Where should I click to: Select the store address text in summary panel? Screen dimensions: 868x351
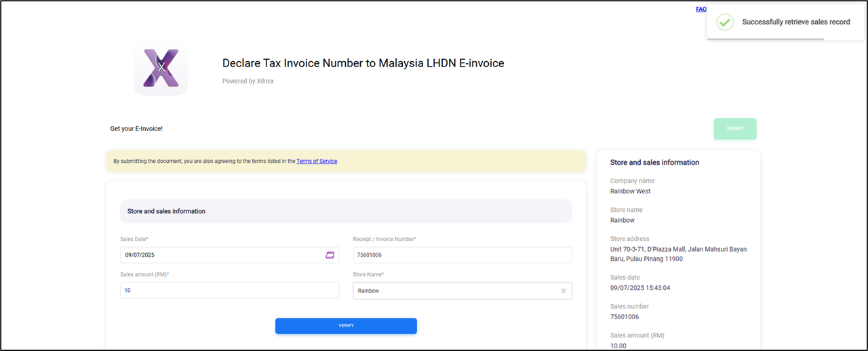(677, 254)
